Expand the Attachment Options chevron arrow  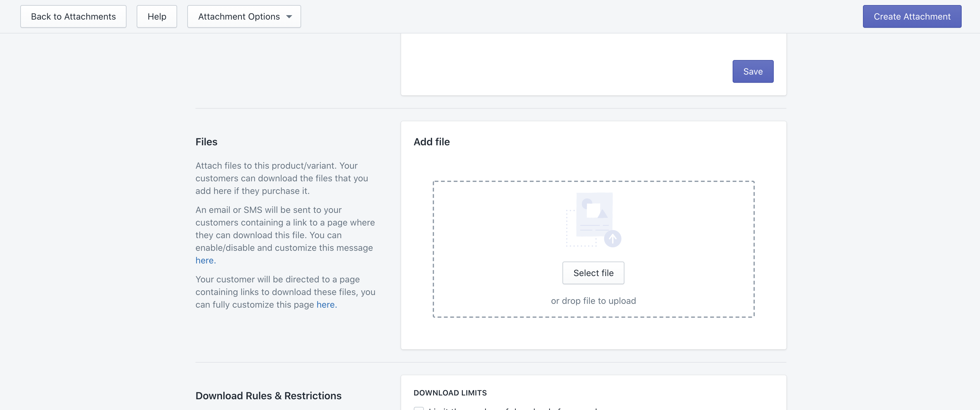(x=289, y=16)
